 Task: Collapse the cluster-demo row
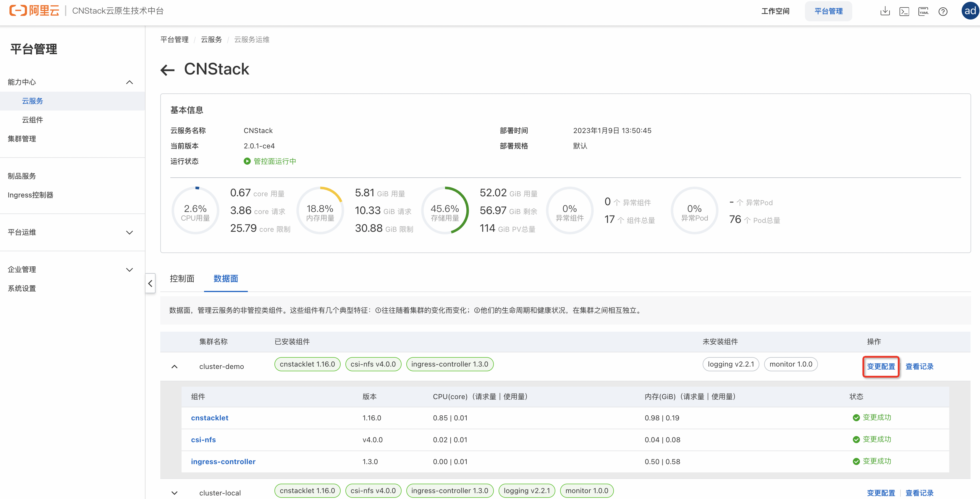[x=174, y=366]
